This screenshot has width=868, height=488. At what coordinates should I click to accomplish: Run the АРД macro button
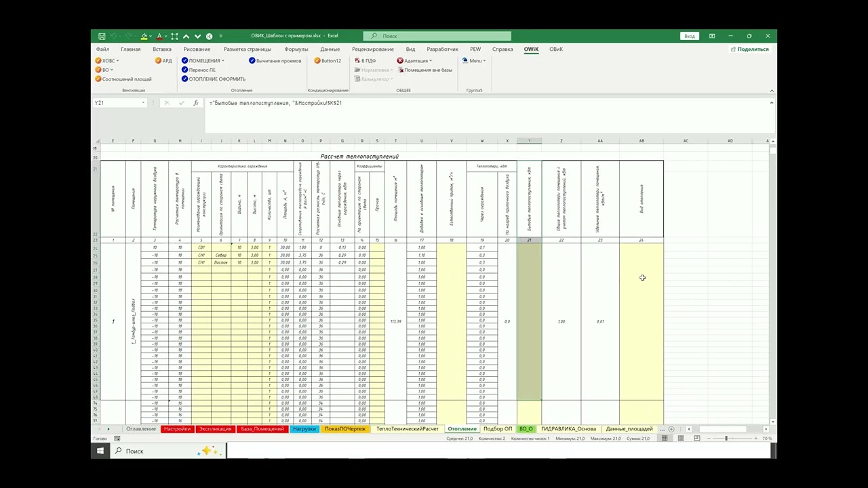tap(163, 60)
